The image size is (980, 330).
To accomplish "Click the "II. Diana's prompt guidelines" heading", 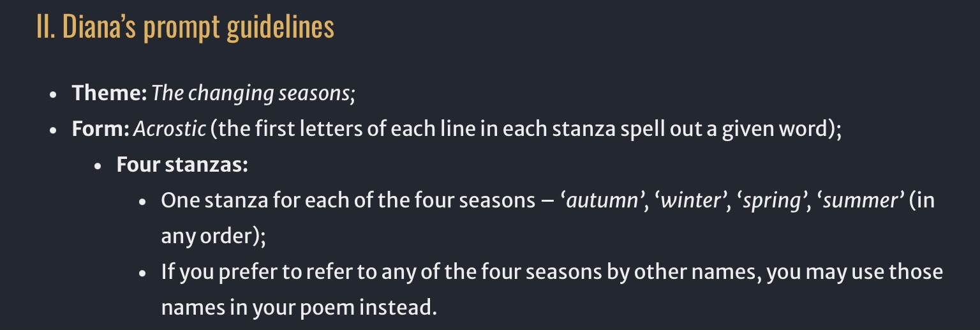I will coord(185,27).
